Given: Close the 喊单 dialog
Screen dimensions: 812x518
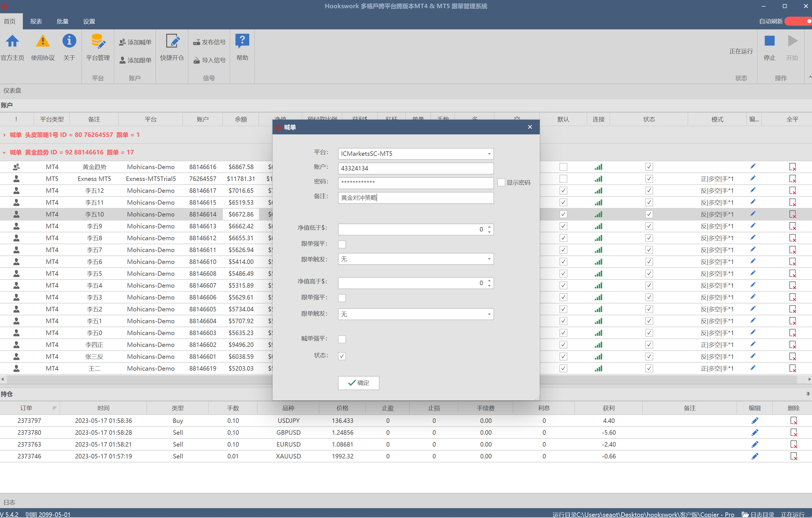Looking at the screenshot, I should point(530,127).
